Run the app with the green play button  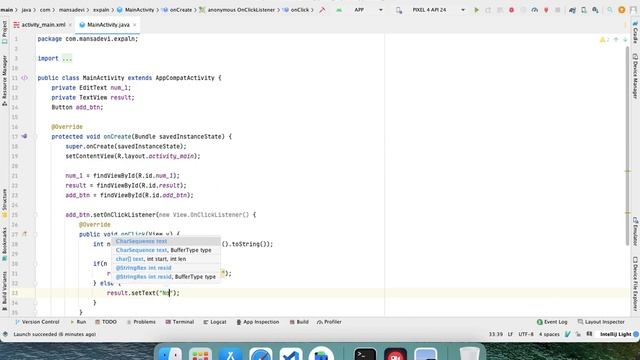point(476,10)
